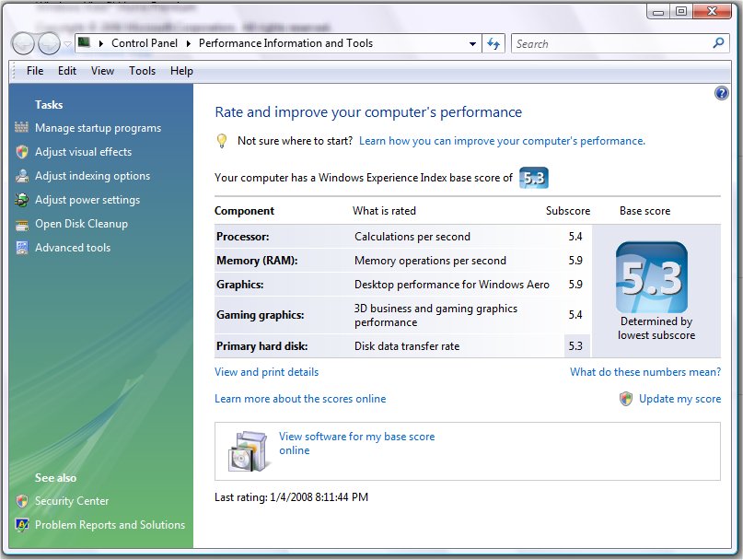Select the Gaming graphics row label
The height and width of the screenshot is (560, 743).
pyautogui.click(x=261, y=315)
